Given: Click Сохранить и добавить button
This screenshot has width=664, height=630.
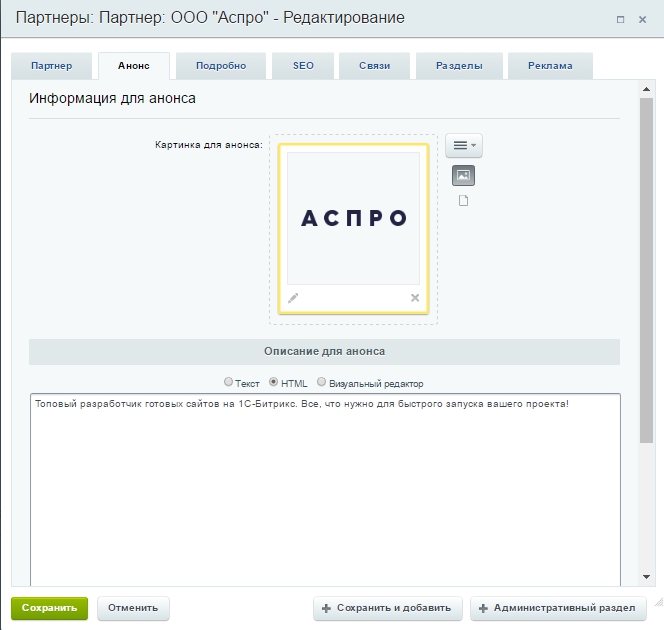Looking at the screenshot, I should click(x=387, y=608).
